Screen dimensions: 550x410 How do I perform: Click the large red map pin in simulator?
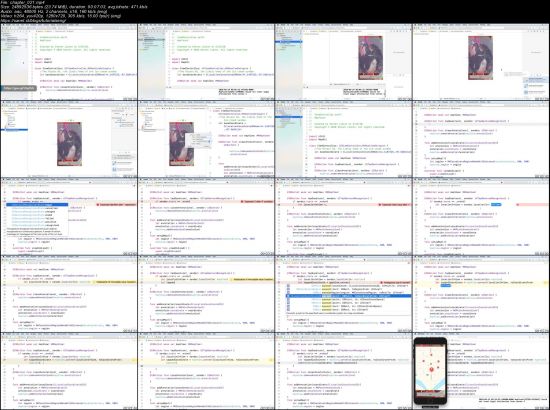(x=431, y=369)
